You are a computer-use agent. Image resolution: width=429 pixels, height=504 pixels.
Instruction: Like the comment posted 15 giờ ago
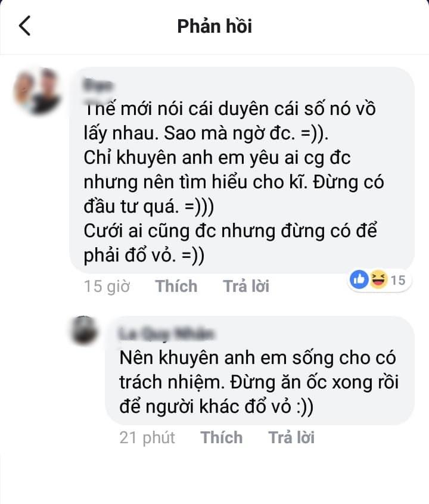click(176, 286)
